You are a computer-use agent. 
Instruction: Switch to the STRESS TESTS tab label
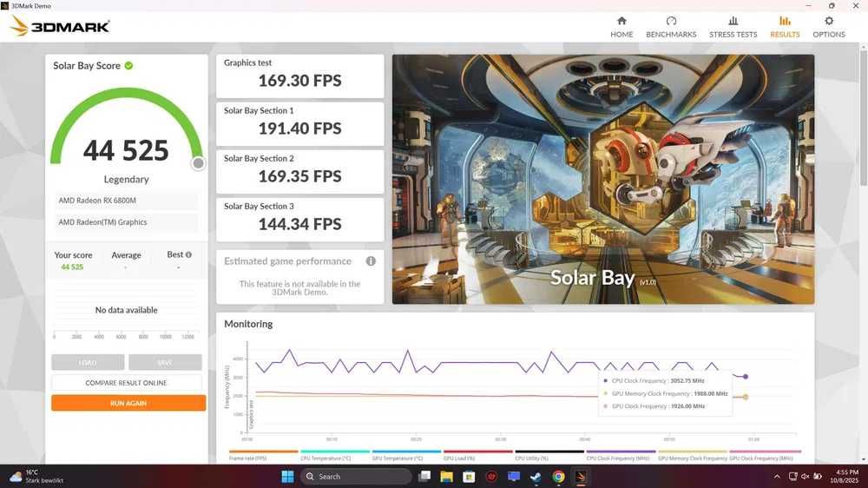[x=733, y=35]
